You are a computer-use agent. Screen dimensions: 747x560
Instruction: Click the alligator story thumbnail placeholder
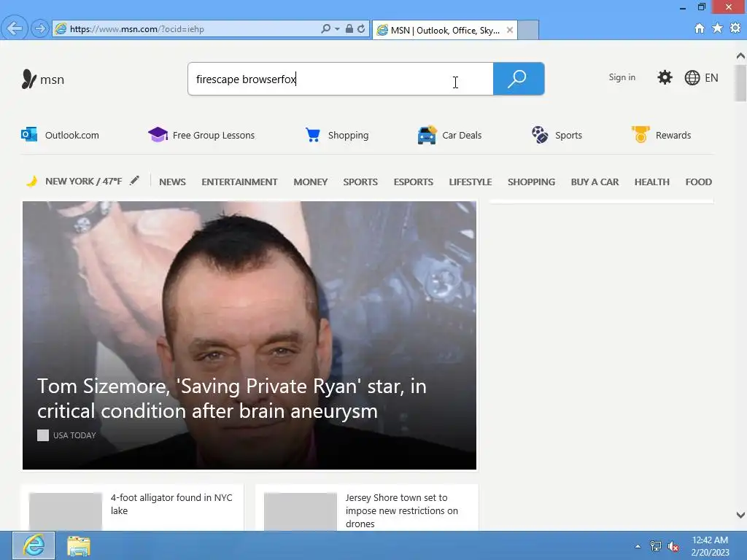coord(66,511)
